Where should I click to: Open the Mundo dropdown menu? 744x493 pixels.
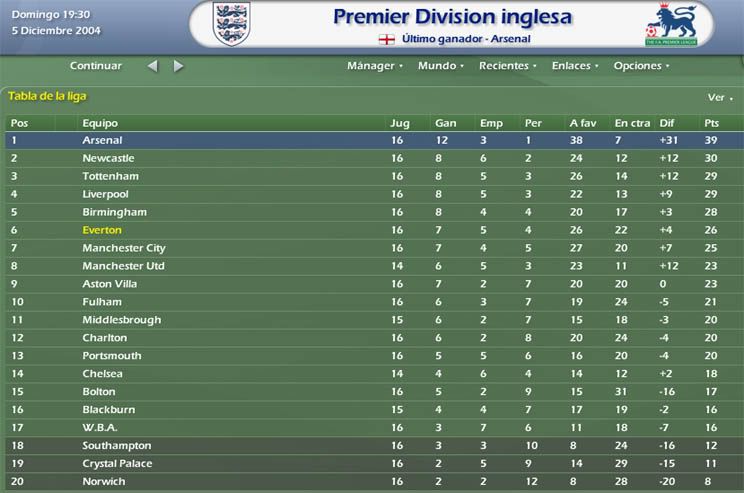pyautogui.click(x=440, y=66)
